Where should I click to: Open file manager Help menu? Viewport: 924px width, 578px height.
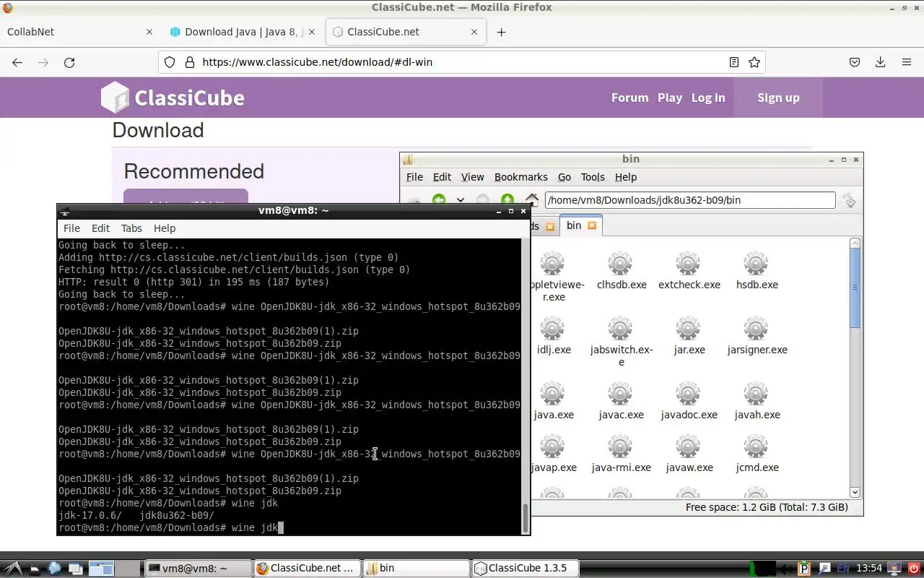[x=626, y=177]
